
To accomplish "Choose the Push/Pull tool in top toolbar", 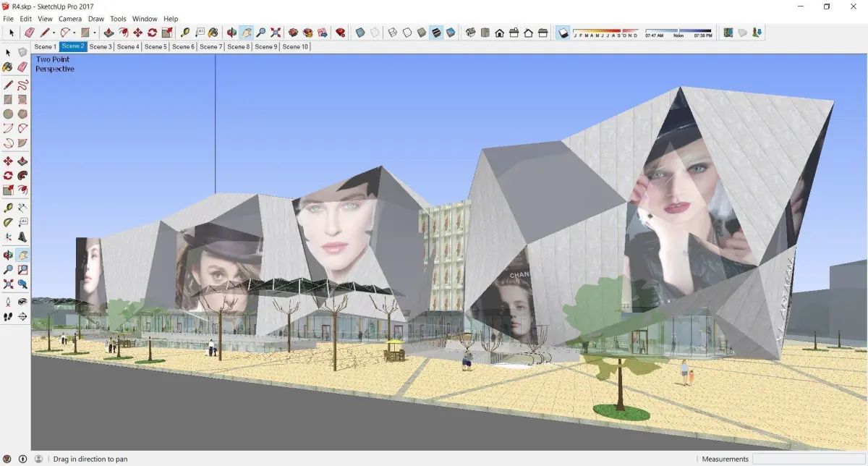I will pos(109,33).
